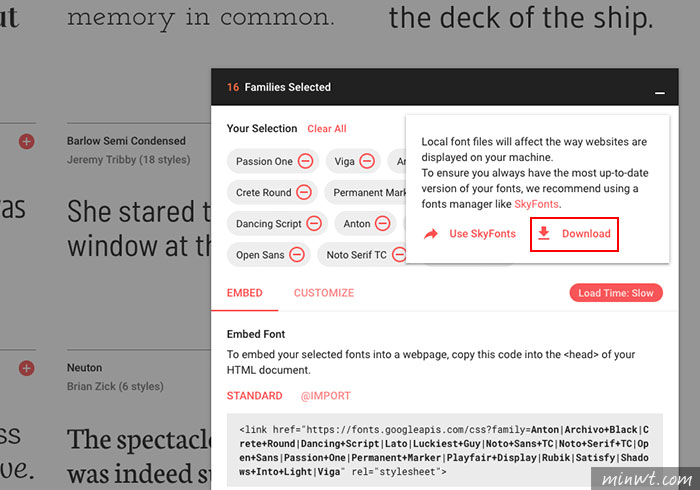Remove Dancing Script from selection
This screenshot has width=700, height=490.
pos(314,224)
